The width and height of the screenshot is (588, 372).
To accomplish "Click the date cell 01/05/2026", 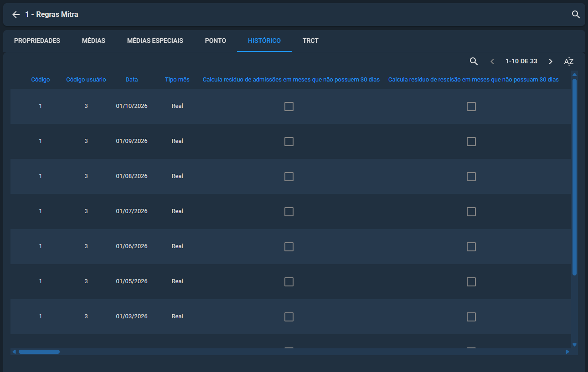I will click(x=132, y=281).
